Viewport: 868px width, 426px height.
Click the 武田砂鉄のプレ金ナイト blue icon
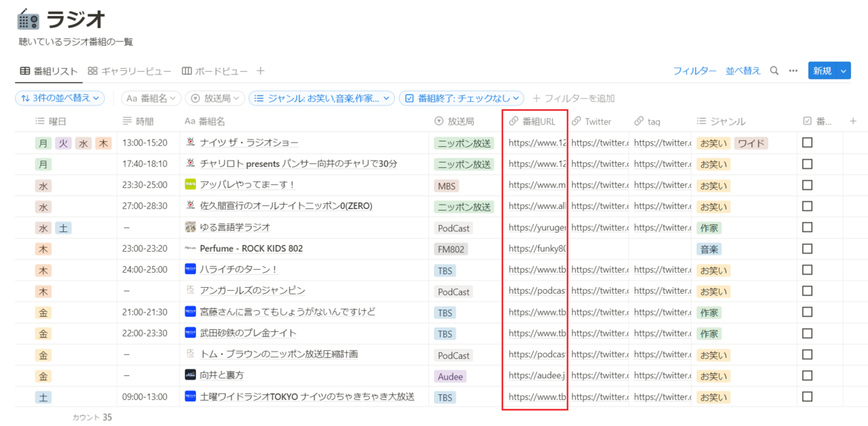tap(191, 333)
